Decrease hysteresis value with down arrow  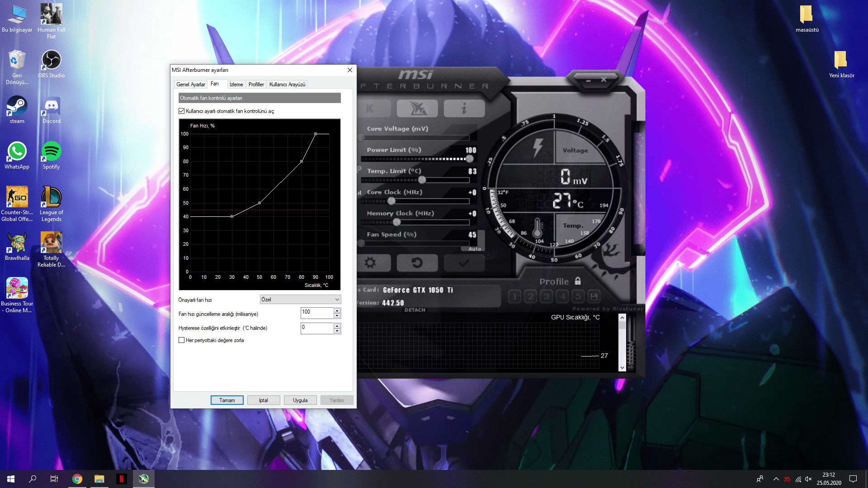(x=337, y=331)
